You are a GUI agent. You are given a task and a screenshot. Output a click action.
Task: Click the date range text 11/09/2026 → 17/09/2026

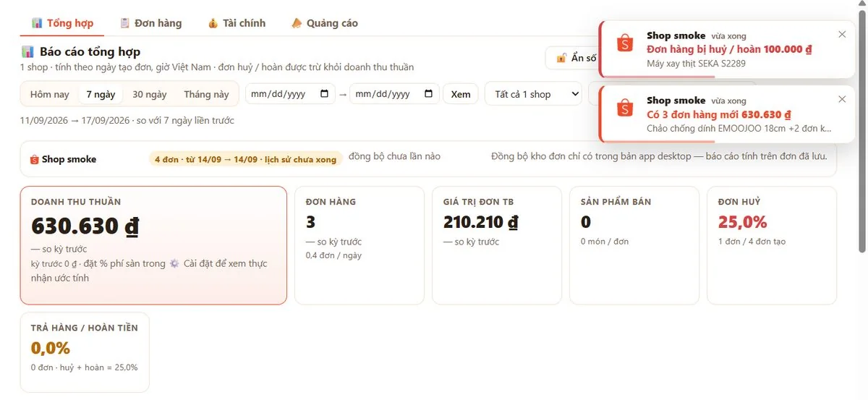pyautogui.click(x=75, y=120)
